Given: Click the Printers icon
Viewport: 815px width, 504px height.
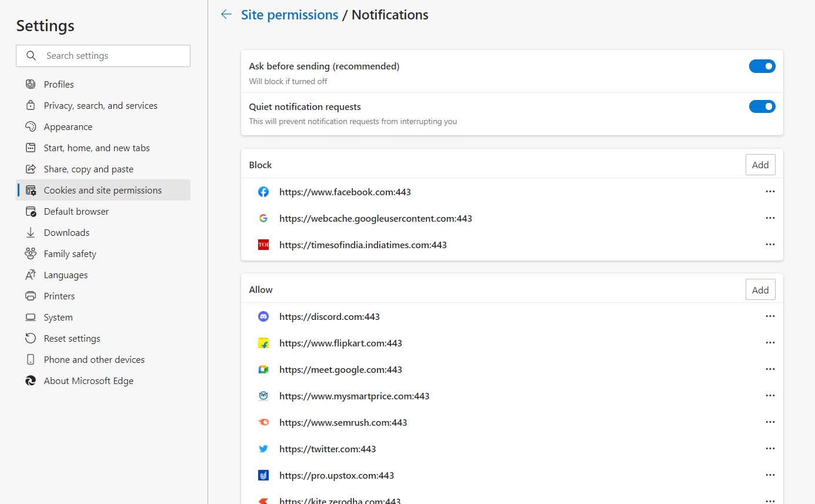Looking at the screenshot, I should pyautogui.click(x=31, y=296).
